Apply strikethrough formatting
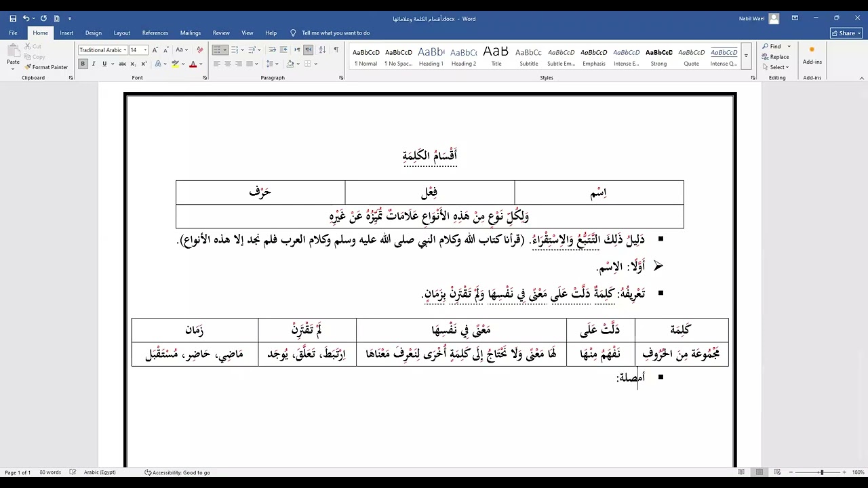Screen dimensions: 868x488 tap(122, 64)
